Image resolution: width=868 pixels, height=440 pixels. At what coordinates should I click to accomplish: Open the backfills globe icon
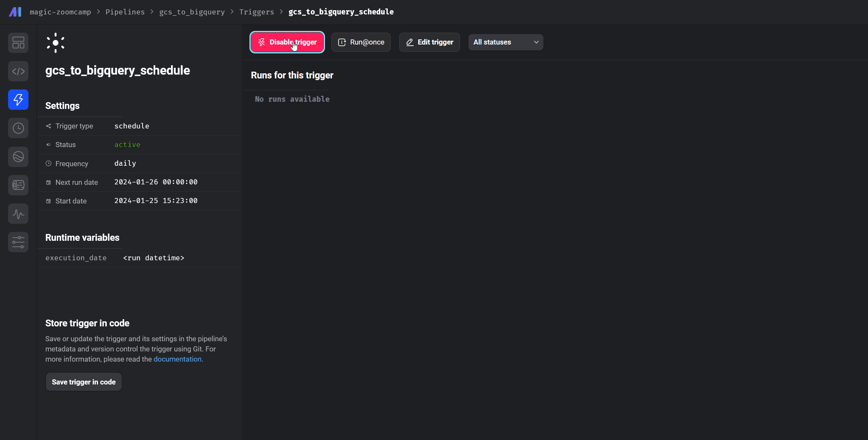tap(18, 157)
